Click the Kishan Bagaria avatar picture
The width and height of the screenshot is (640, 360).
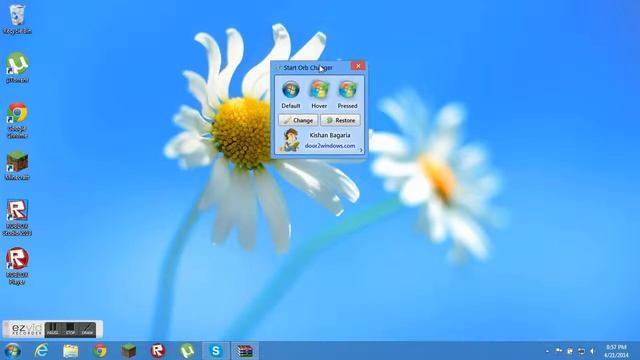click(291, 140)
